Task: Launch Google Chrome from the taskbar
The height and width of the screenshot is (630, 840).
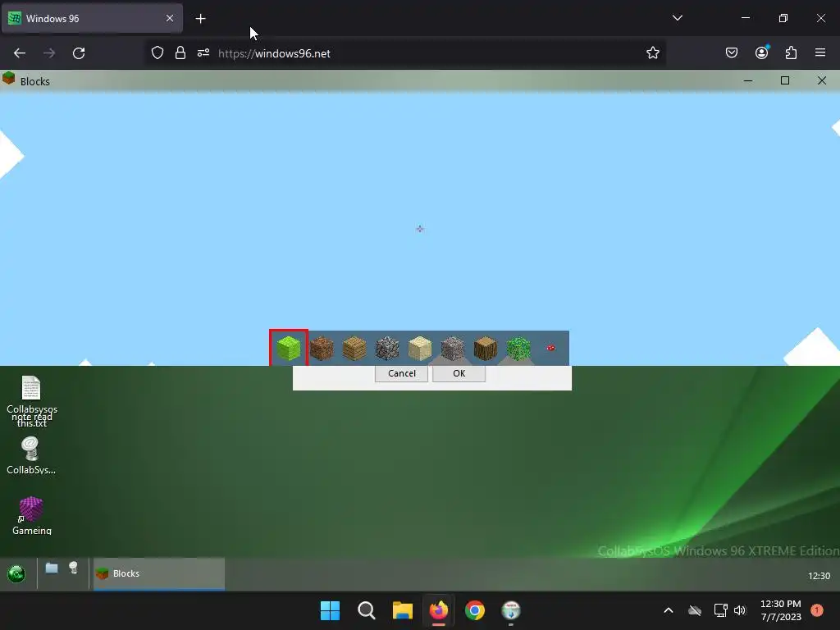Action: pos(475,610)
